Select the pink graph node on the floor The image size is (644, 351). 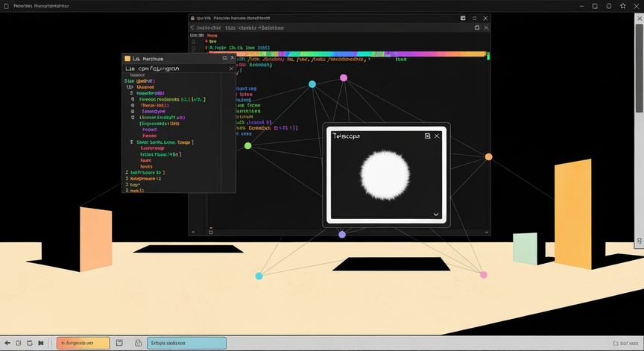click(484, 275)
